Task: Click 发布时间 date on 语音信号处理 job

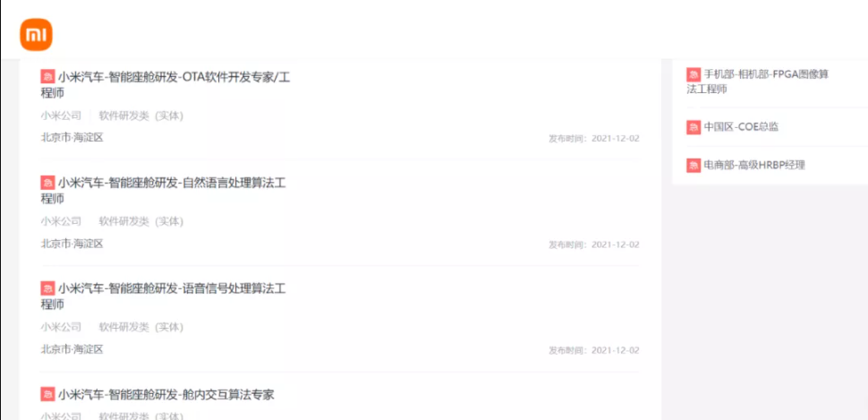Action: click(594, 350)
